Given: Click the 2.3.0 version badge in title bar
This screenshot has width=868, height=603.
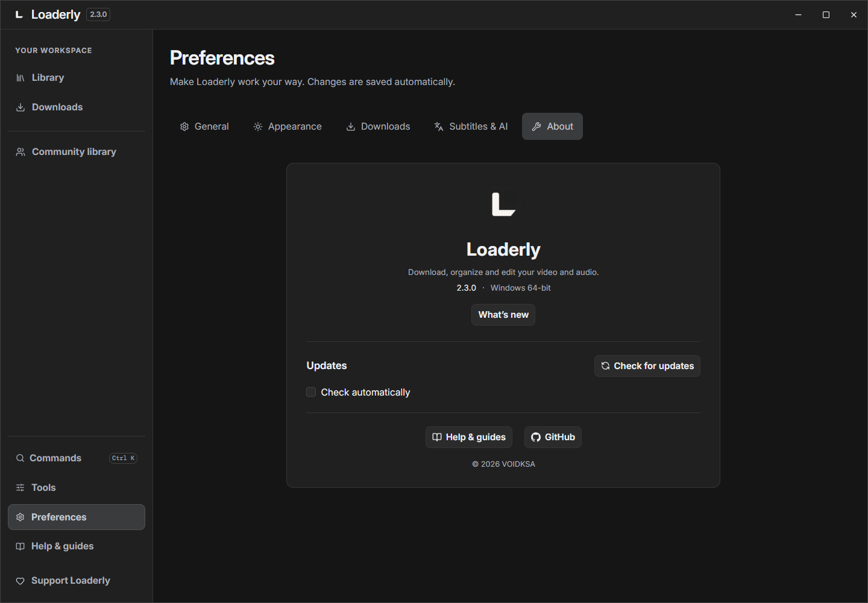Looking at the screenshot, I should coord(98,14).
